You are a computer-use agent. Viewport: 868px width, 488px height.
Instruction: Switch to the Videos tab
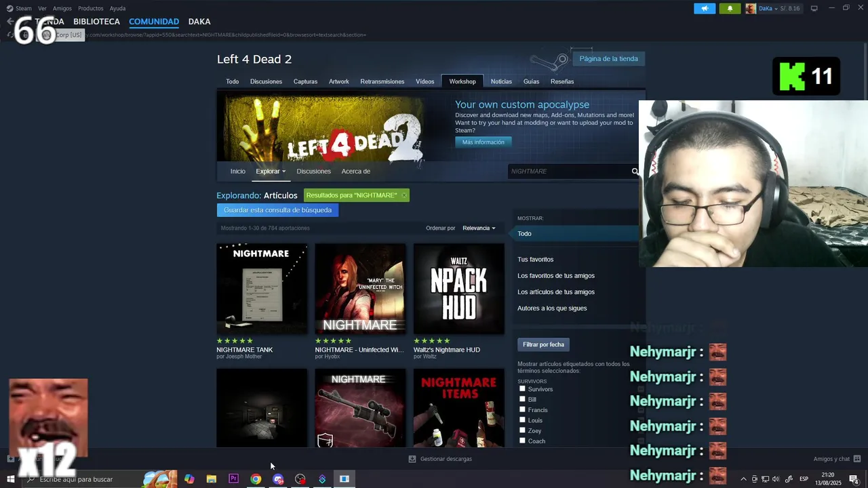click(x=425, y=81)
